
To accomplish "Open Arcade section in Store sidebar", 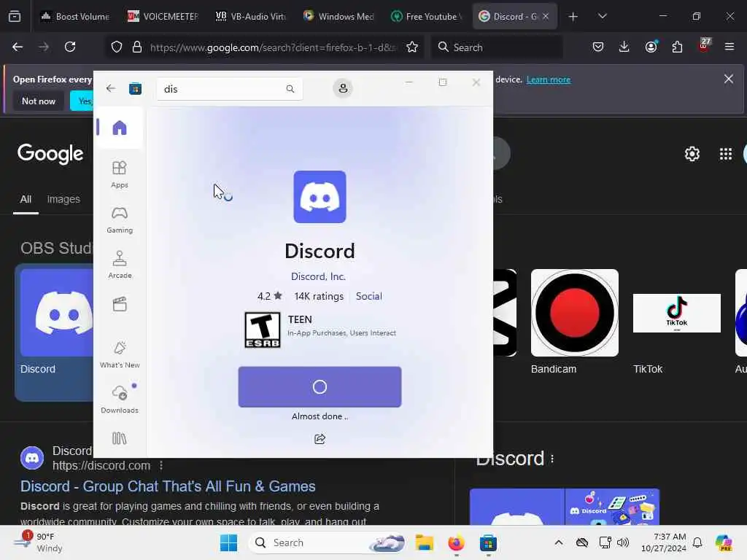I will coord(120,265).
